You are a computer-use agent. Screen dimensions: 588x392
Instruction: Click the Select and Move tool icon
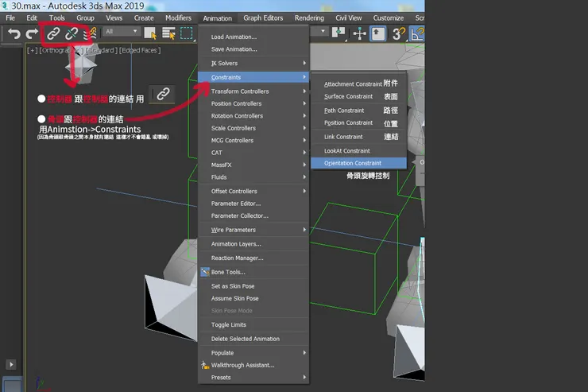click(x=359, y=33)
